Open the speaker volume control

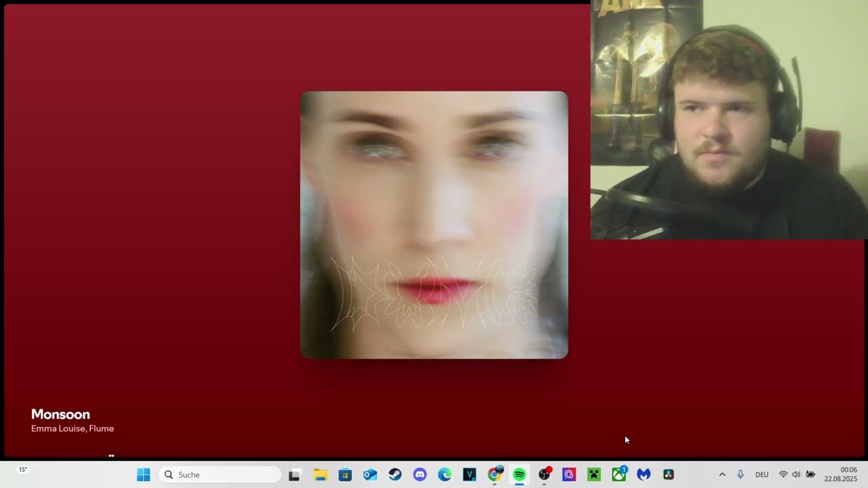796,474
